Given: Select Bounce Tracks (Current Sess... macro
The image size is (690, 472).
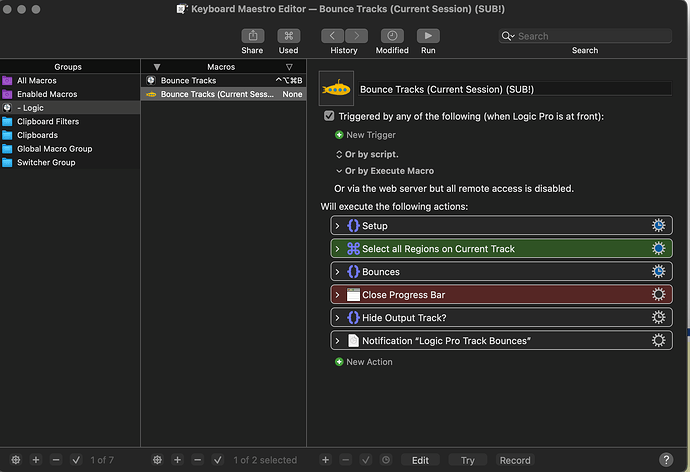Looking at the screenshot, I should tap(224, 94).
